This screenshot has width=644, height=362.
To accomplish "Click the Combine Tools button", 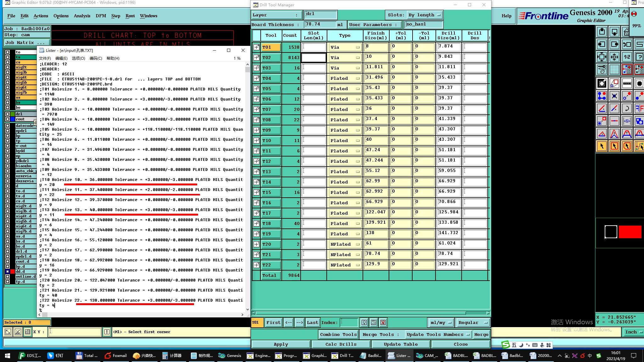I will (338, 334).
